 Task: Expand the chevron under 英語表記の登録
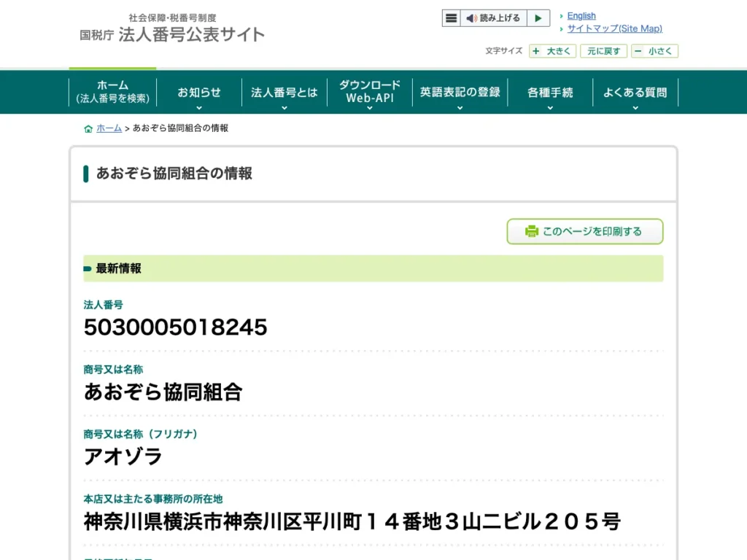click(460, 108)
